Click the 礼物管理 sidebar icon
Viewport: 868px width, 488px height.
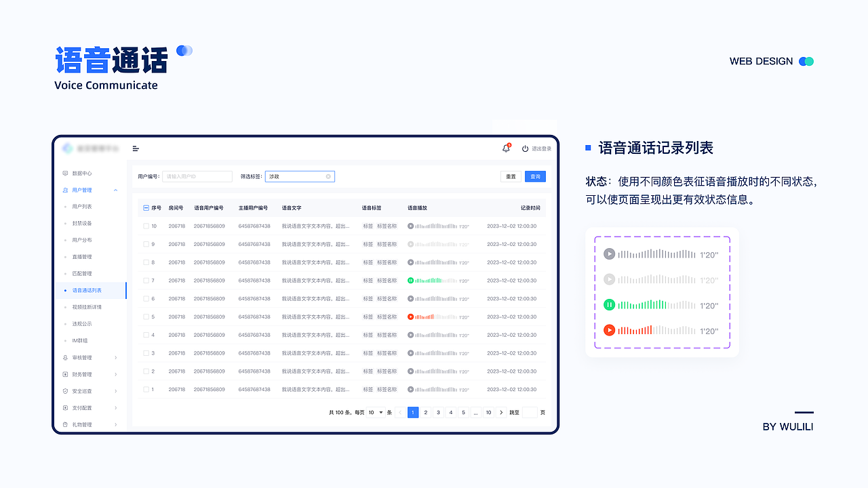tap(65, 425)
